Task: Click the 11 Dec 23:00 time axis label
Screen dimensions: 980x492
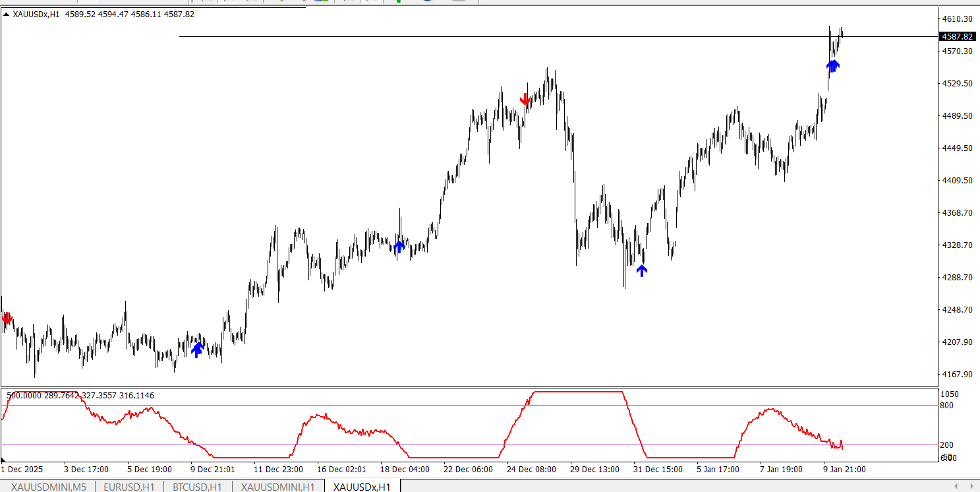Action: (x=278, y=470)
